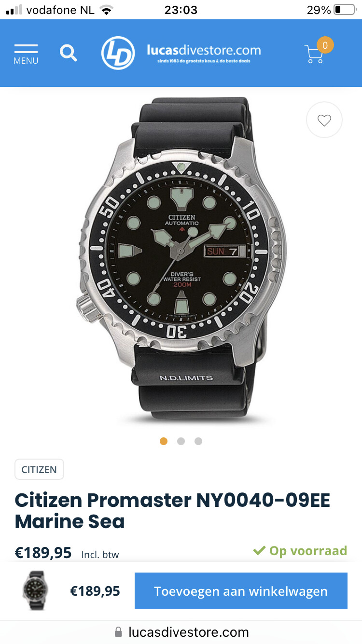The width and height of the screenshot is (362, 644).
Task: Tap the small watch thumbnail in bottom bar
Action: click(35, 591)
